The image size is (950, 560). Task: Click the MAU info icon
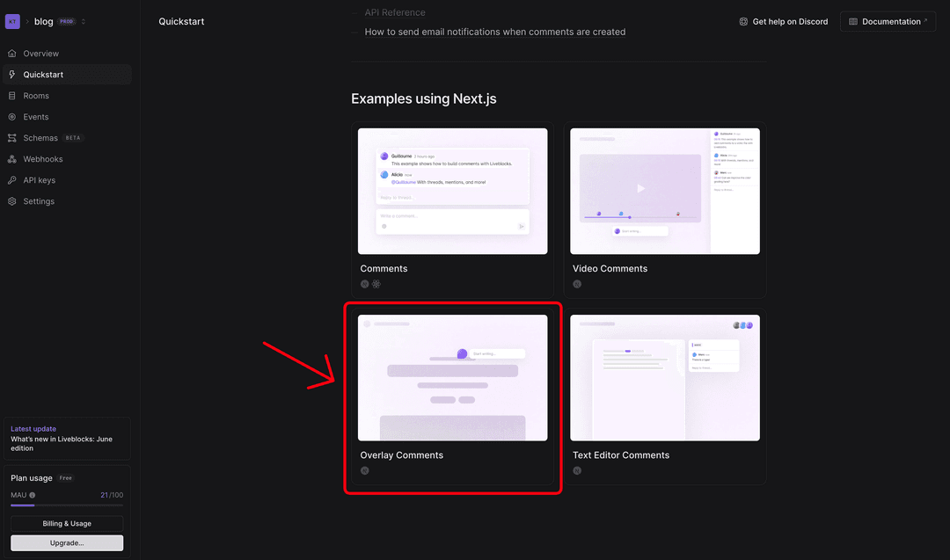click(x=33, y=495)
